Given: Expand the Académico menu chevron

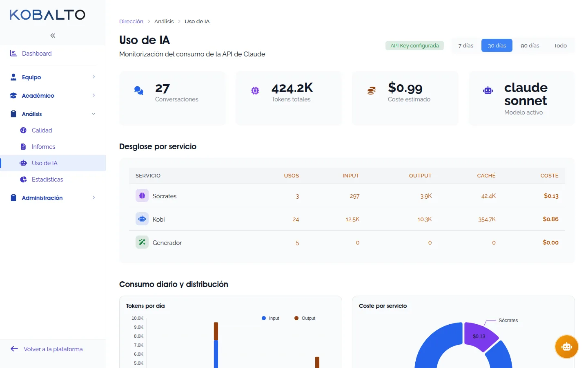Looking at the screenshot, I should 94,95.
